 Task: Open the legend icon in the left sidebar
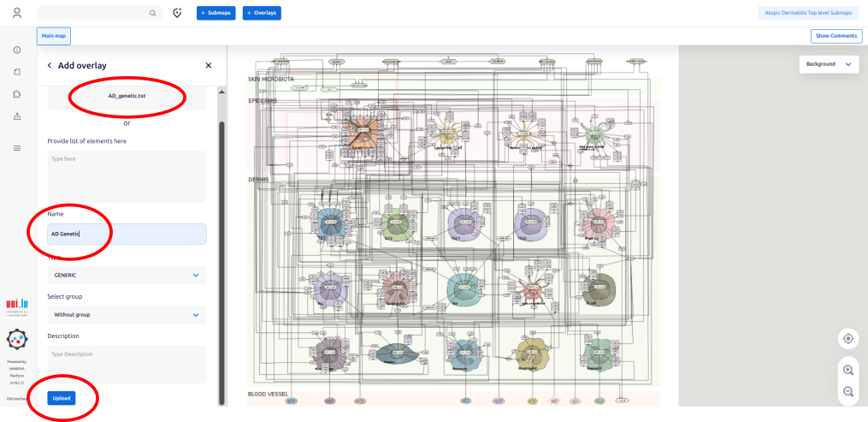point(17,148)
